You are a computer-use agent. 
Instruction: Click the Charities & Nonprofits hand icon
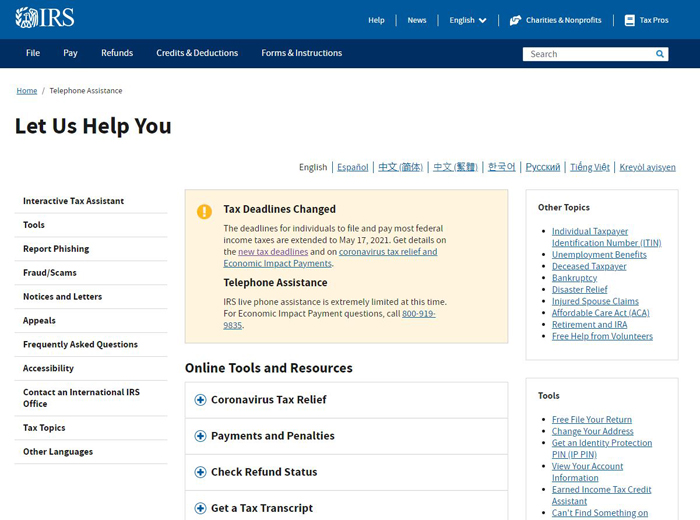tap(515, 20)
